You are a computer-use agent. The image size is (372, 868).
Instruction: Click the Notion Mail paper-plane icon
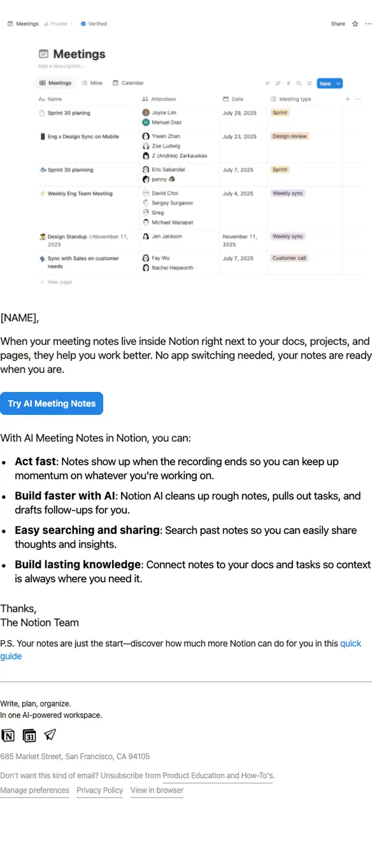50,735
